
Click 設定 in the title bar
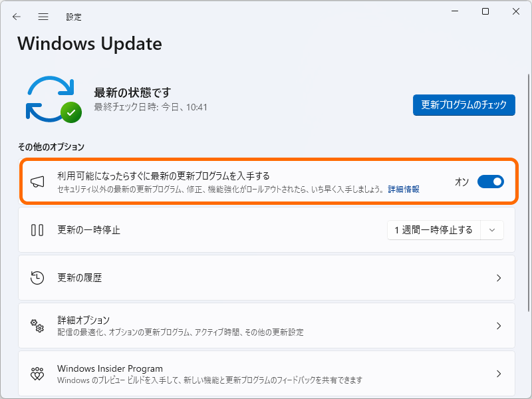(x=74, y=17)
